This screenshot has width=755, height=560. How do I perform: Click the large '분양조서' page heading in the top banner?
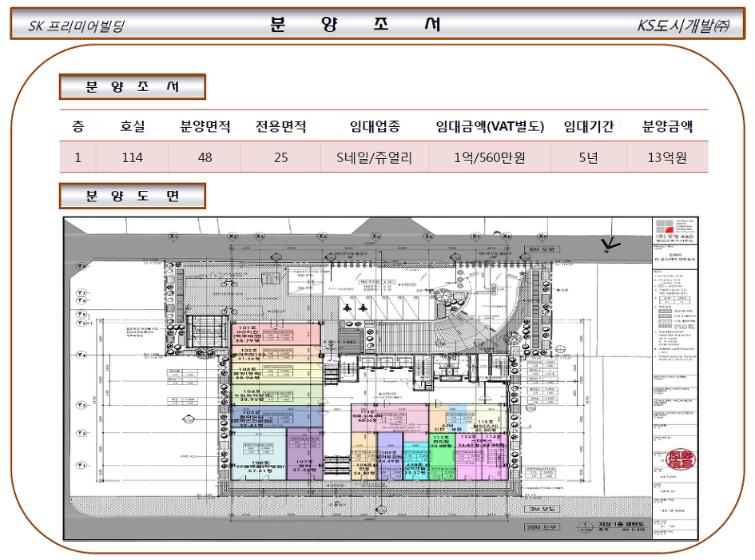(x=356, y=24)
